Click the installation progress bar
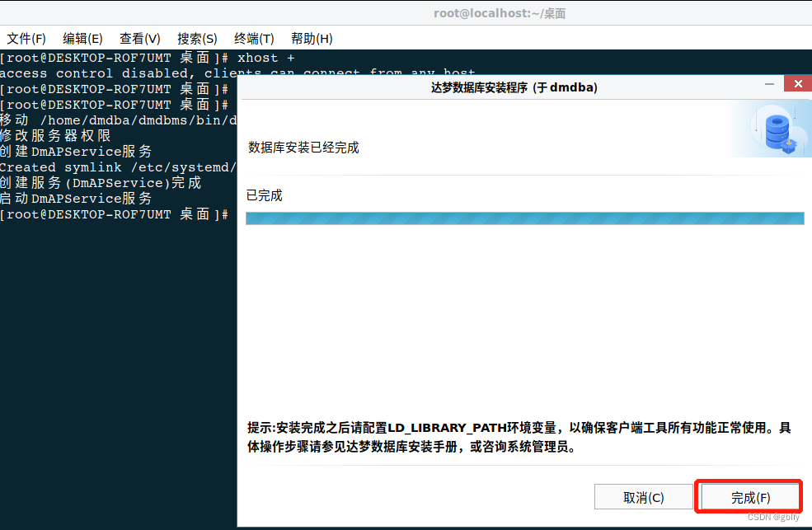This screenshot has width=812, height=530. 524,218
